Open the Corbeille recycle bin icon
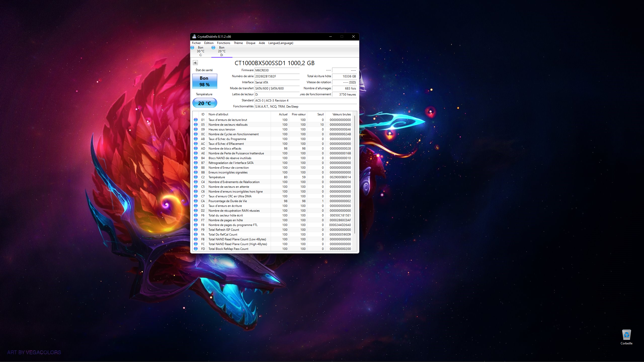Image resolution: width=644 pixels, height=362 pixels. (x=626, y=337)
